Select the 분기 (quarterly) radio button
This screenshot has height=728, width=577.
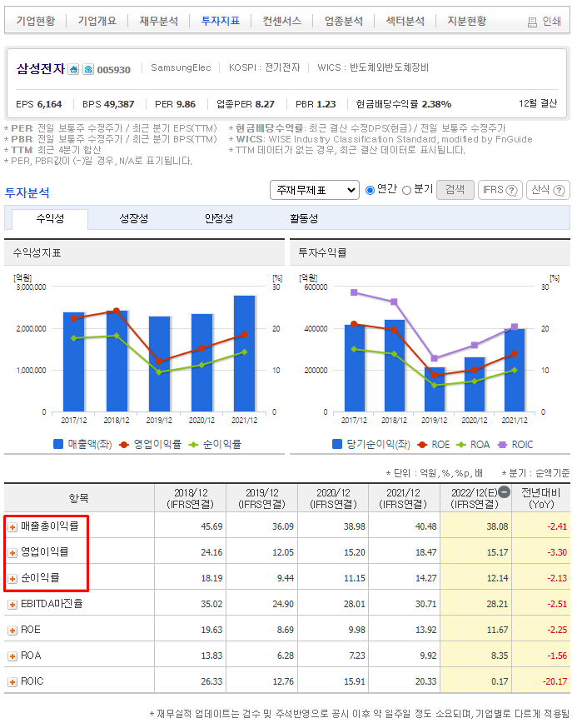406,191
